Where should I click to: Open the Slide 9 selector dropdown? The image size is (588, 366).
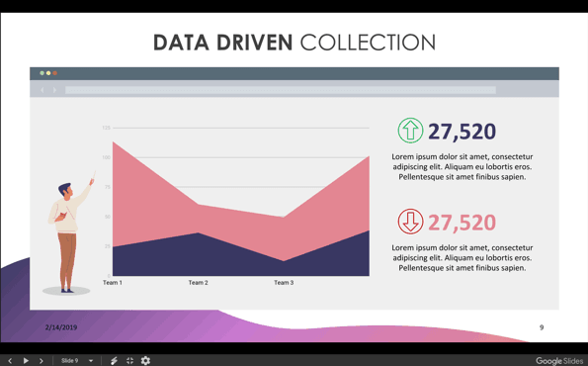[77, 361]
